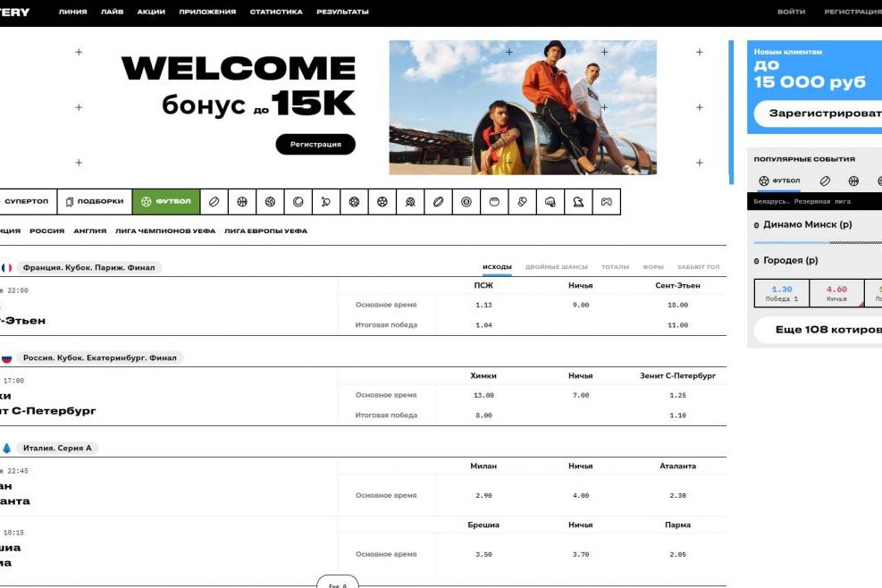Click the France flag icon beside Франция. Кубок

8,266
